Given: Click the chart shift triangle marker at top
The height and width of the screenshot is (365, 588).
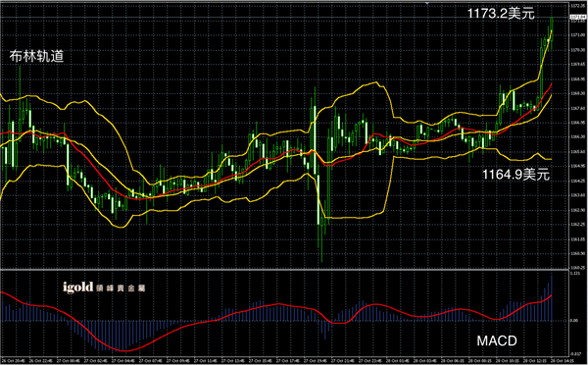Looking at the screenshot, I should (427, 3).
